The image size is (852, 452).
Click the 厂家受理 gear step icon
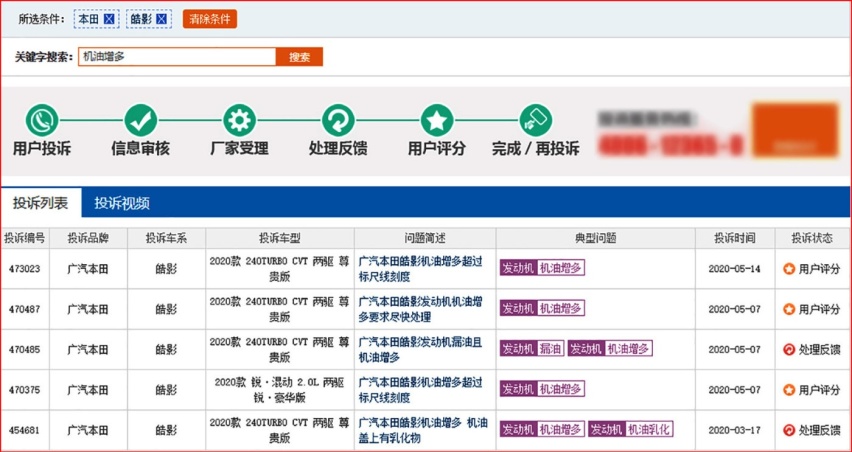tap(240, 120)
